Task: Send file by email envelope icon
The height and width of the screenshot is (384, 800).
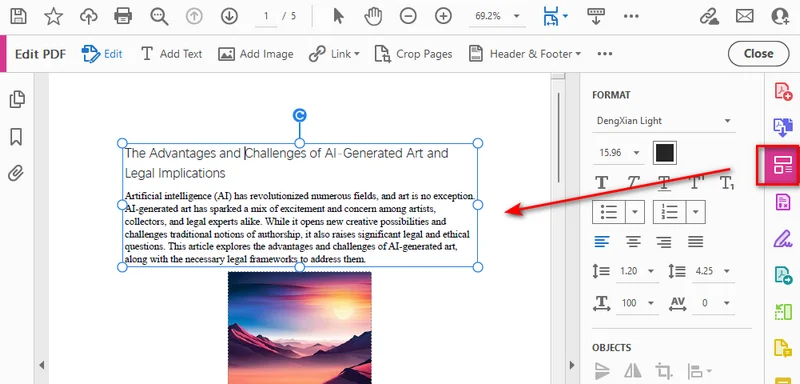Action: click(745, 16)
